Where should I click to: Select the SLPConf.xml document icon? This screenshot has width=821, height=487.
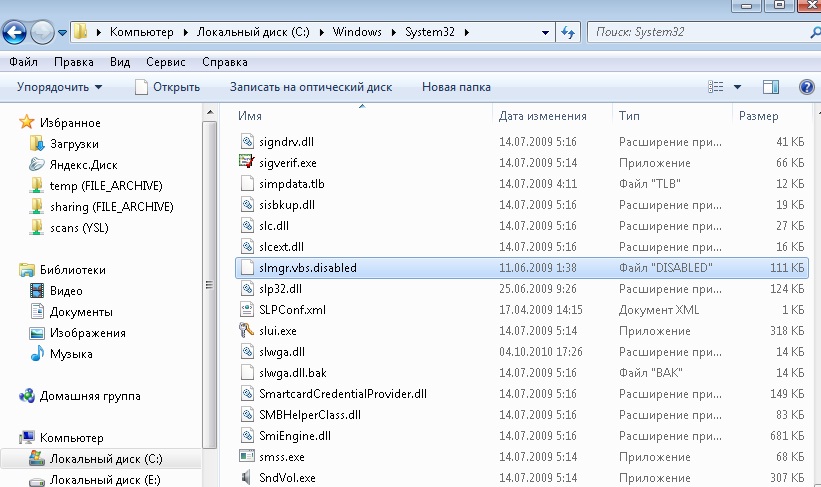coord(247,309)
